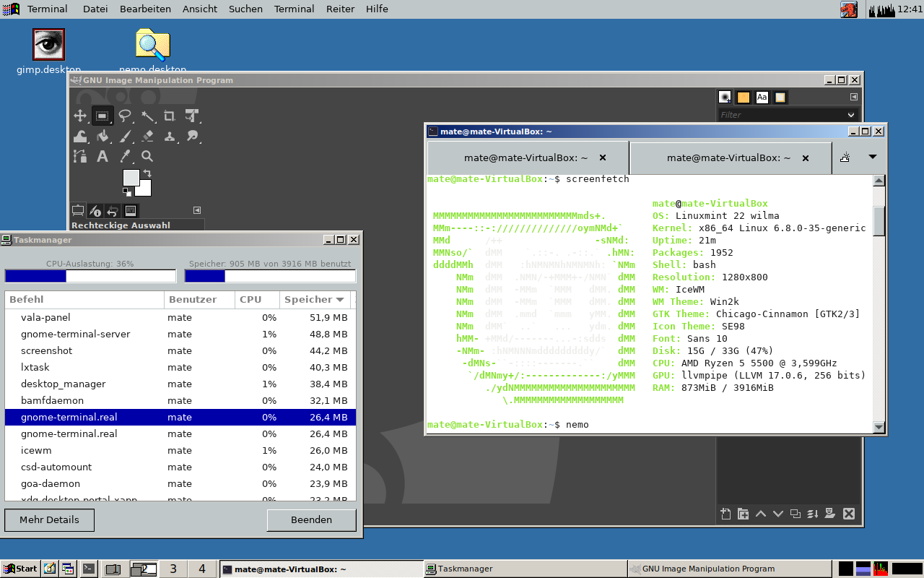Screen dimensions: 924x578
Task: Open Ansicht menu
Action: point(200,9)
